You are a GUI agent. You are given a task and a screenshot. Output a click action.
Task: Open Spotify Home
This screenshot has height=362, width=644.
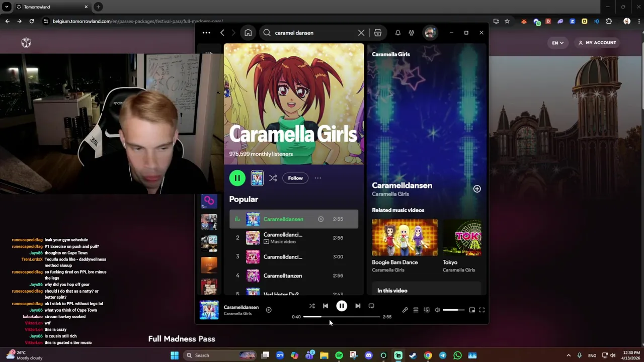[x=248, y=33]
